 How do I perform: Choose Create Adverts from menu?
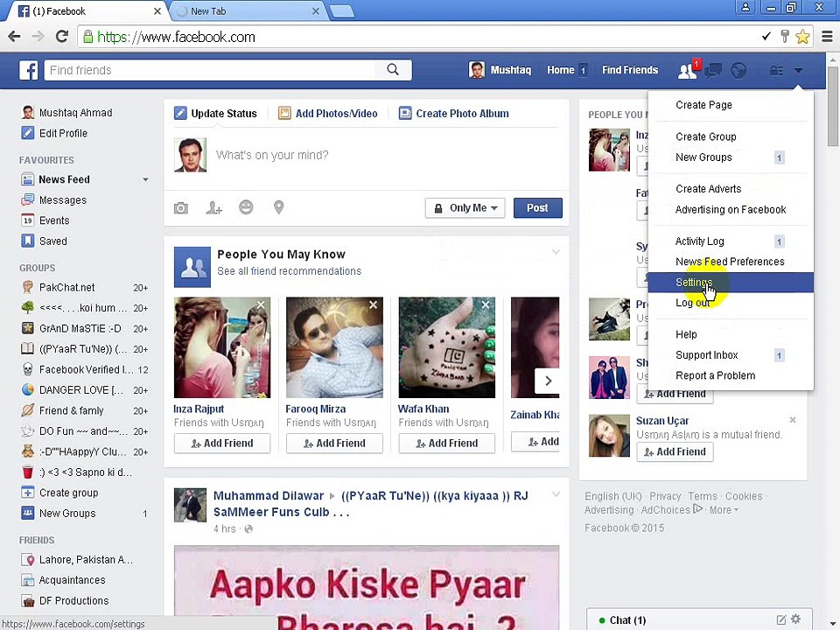click(731, 189)
